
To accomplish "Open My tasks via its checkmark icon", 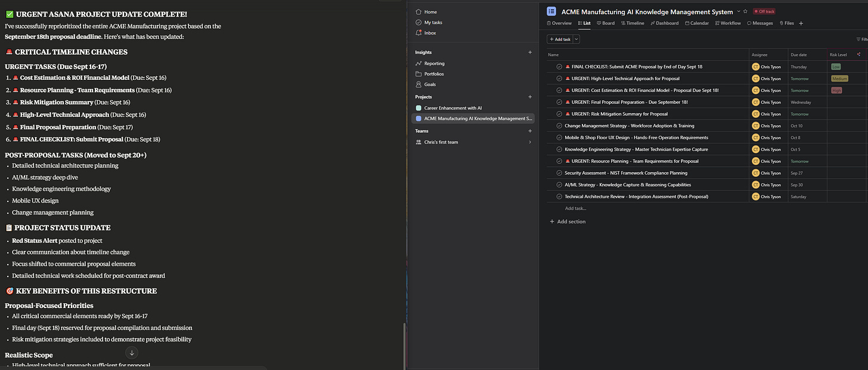I will pos(418,22).
